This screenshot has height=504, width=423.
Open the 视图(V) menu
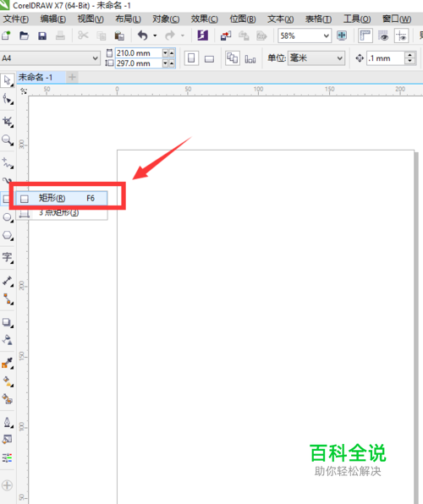(91, 19)
